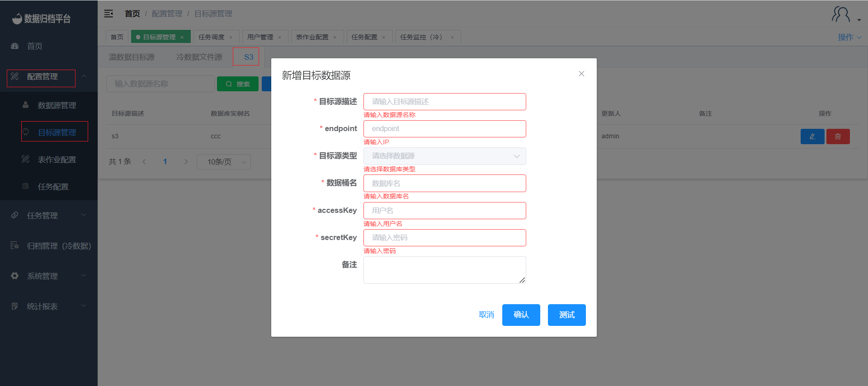Switch to the 温数据目标源 tab
Viewport: 868px width, 386px height.
[132, 57]
